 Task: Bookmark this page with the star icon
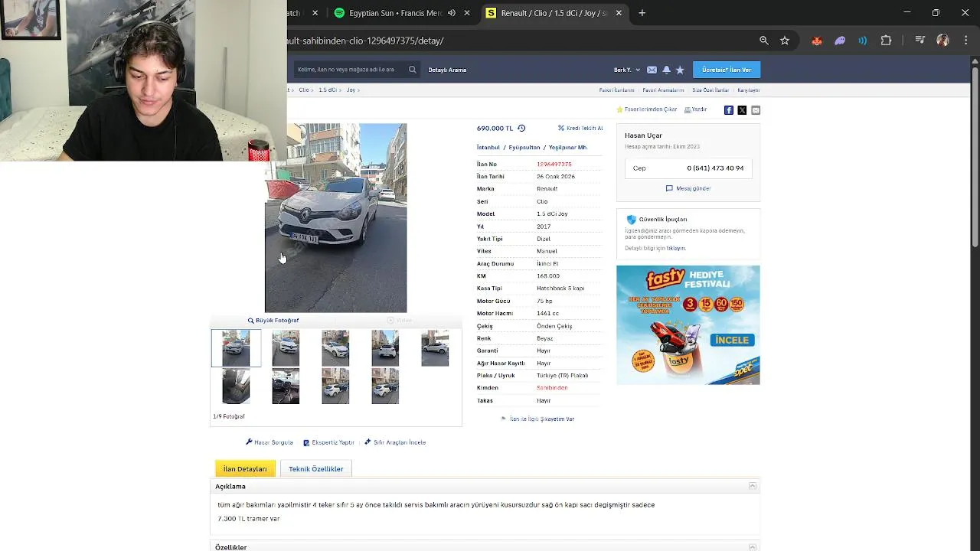[x=785, y=41]
